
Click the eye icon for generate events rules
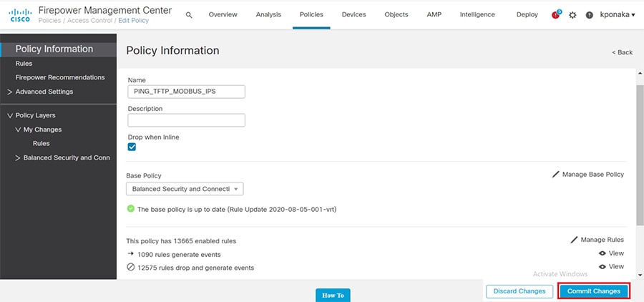pyautogui.click(x=602, y=253)
